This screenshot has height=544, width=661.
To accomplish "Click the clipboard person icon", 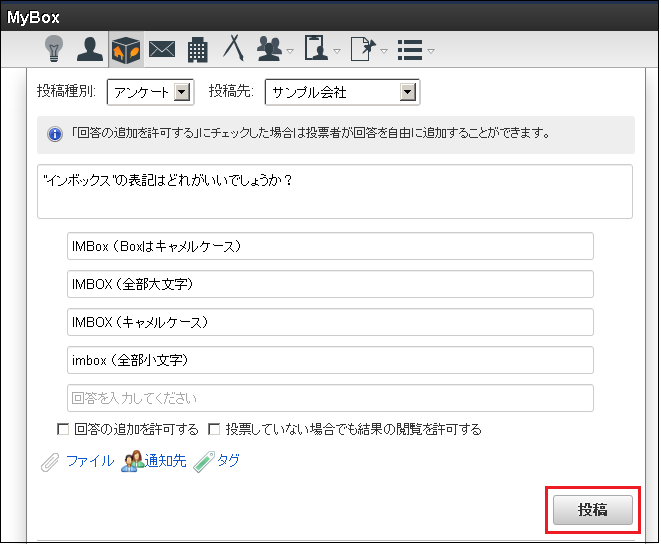I will click(317, 48).
